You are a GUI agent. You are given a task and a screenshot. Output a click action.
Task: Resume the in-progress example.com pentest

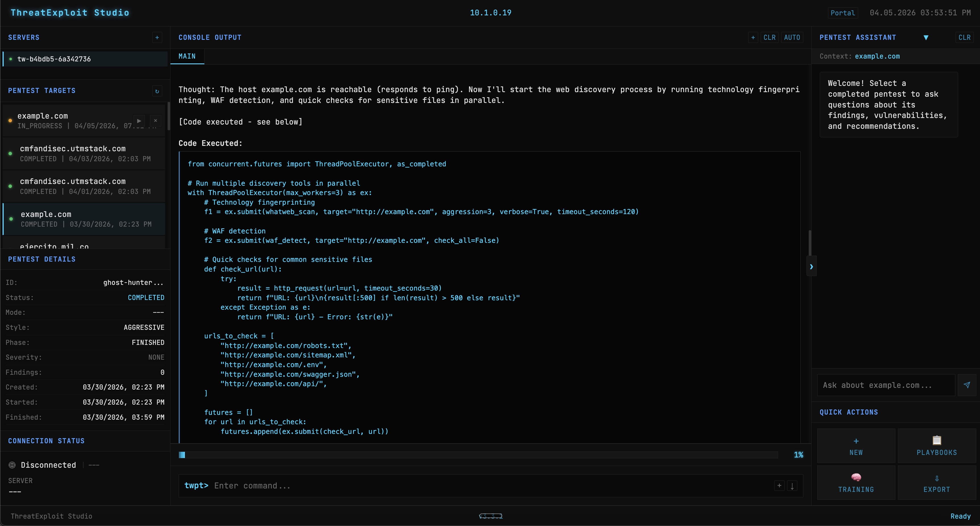[x=139, y=121]
